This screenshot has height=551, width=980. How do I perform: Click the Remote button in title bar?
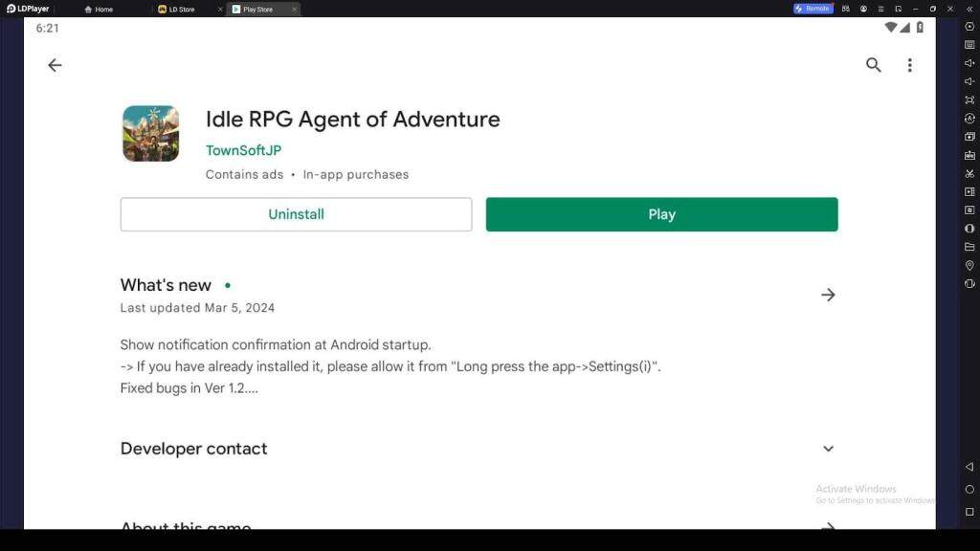click(813, 9)
